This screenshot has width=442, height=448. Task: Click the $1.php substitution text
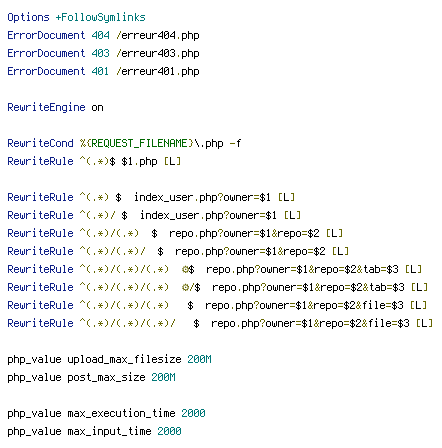point(139,162)
